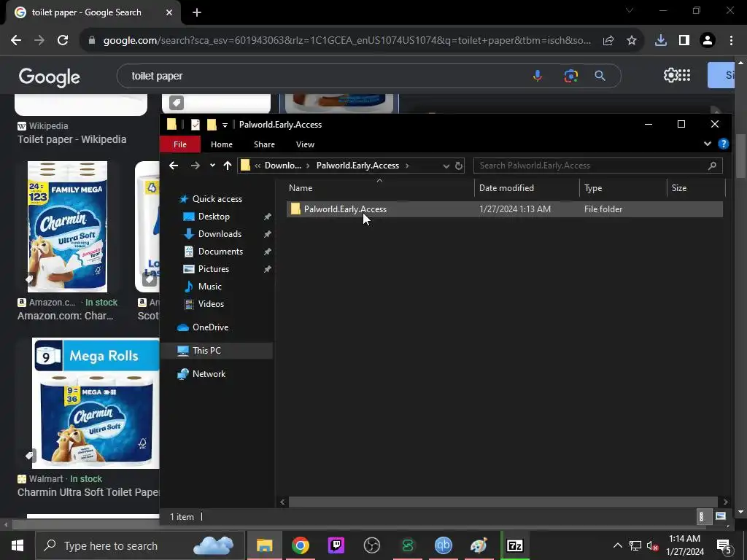This screenshot has width=747, height=560.
Task: Open Music in navigation pane
Action: (x=209, y=287)
